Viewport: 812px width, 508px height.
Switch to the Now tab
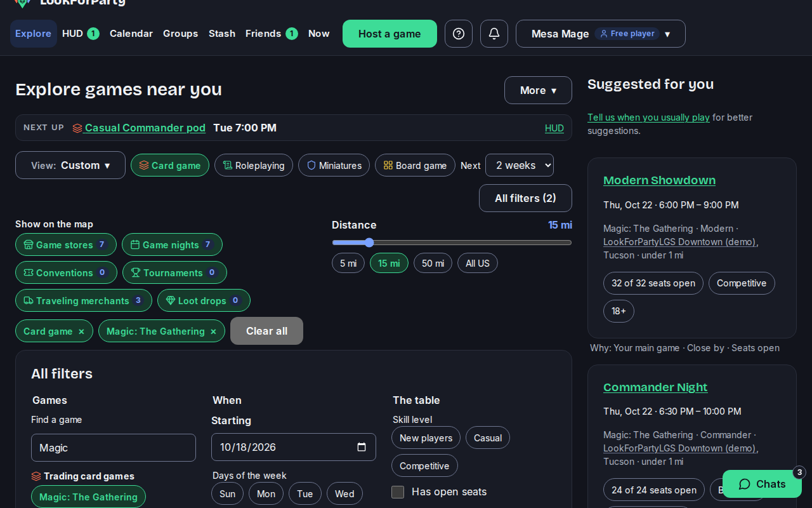coord(319,34)
